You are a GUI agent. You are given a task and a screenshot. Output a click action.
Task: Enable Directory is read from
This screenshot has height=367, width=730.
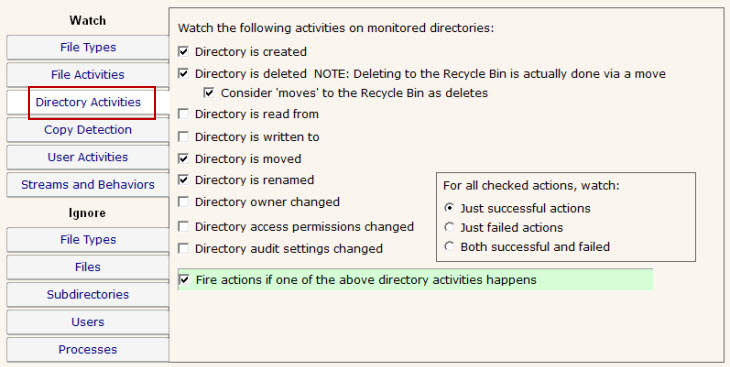(x=184, y=114)
